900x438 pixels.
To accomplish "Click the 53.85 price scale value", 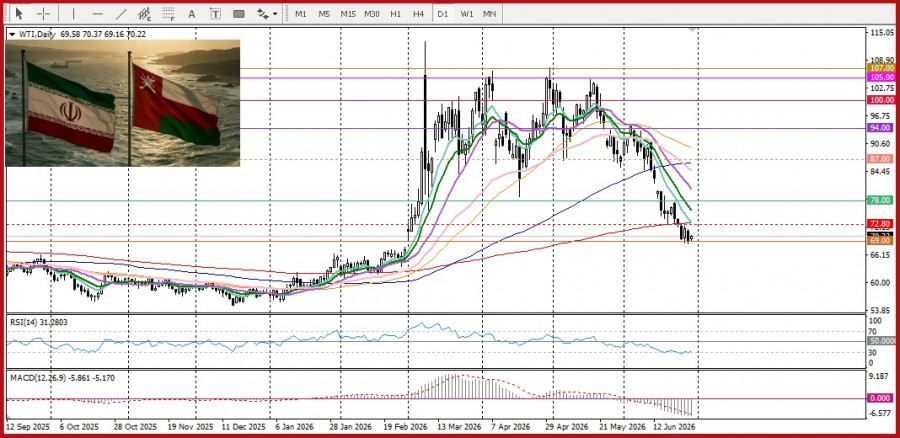I will pos(882,310).
